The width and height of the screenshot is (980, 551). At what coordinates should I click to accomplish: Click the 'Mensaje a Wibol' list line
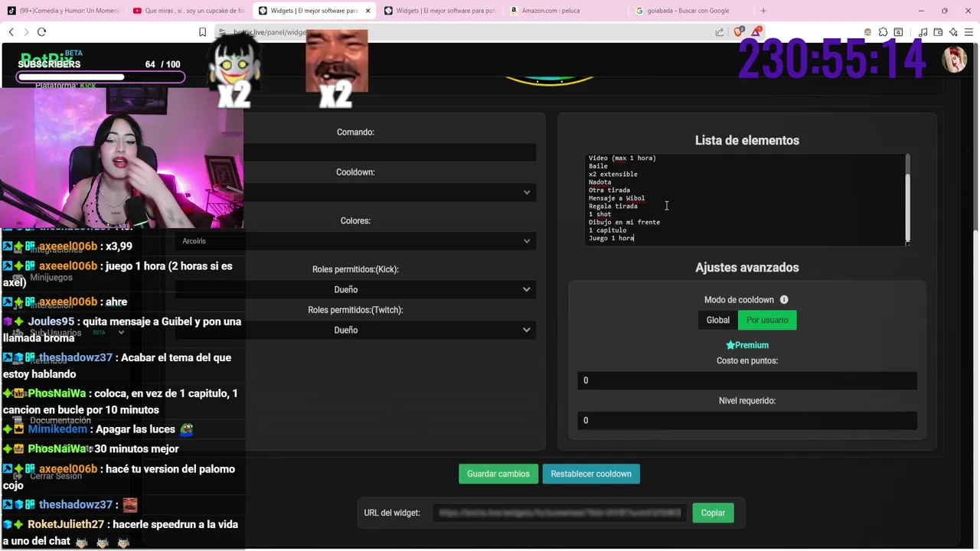[616, 198]
